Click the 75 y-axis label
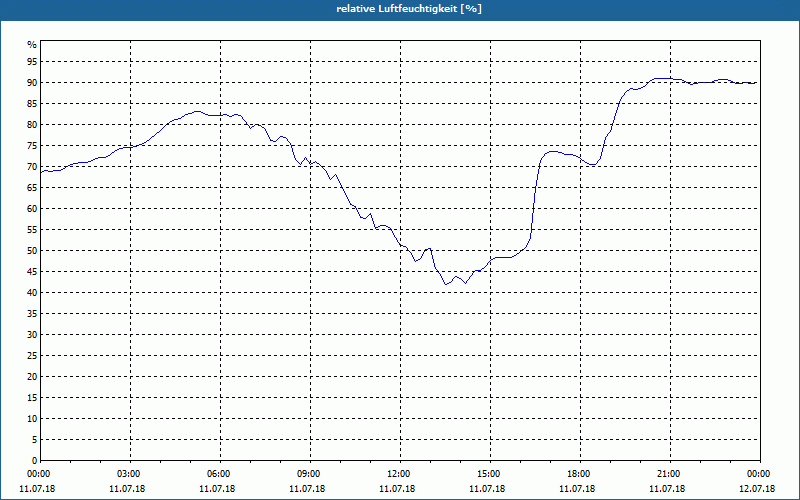The image size is (800, 500). [32, 145]
